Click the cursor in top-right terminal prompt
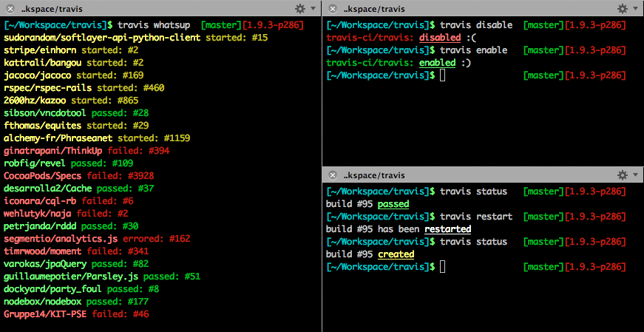This screenshot has width=644, height=332. pos(442,75)
